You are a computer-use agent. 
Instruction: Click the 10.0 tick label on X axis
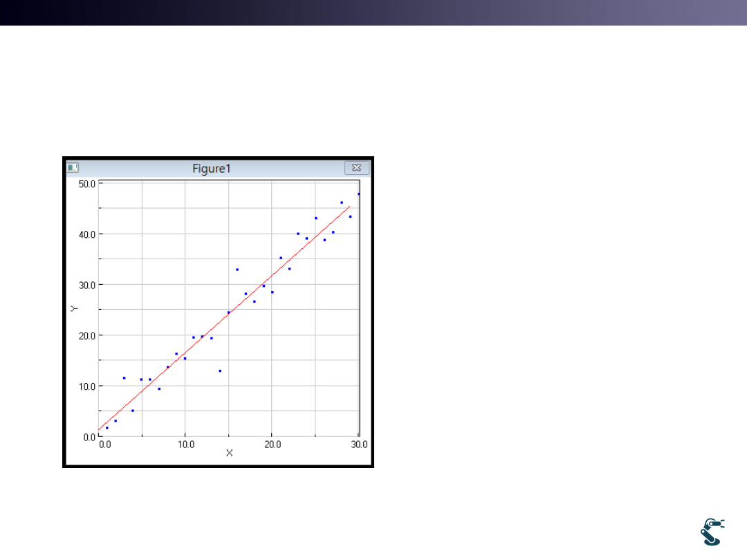pyautogui.click(x=185, y=445)
